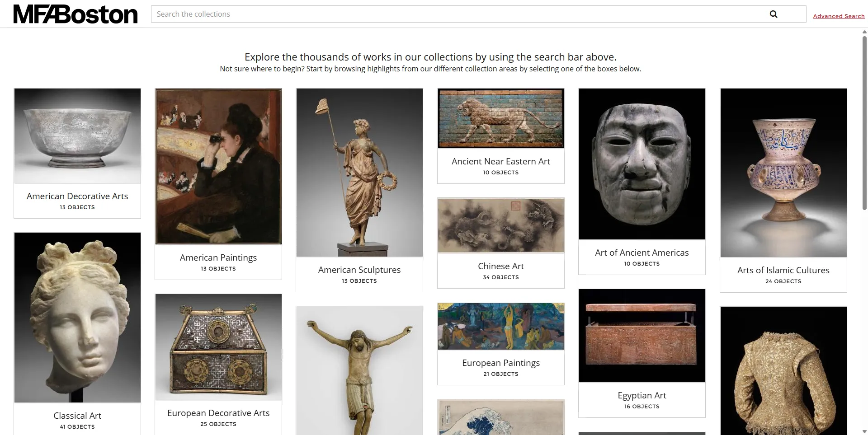Click the Ancient Near Eastern Art lion relief
This screenshot has width=868, height=435.
[500, 118]
